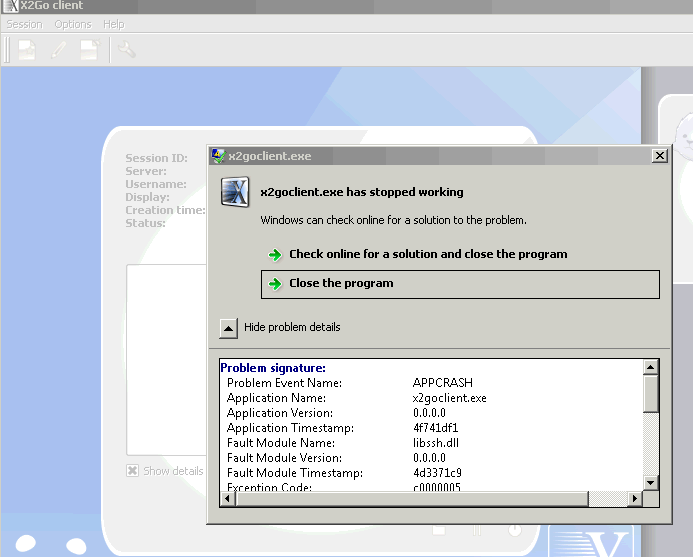Click the New session toolbar icon
Image resolution: width=693 pixels, height=557 pixels.
click(27, 50)
